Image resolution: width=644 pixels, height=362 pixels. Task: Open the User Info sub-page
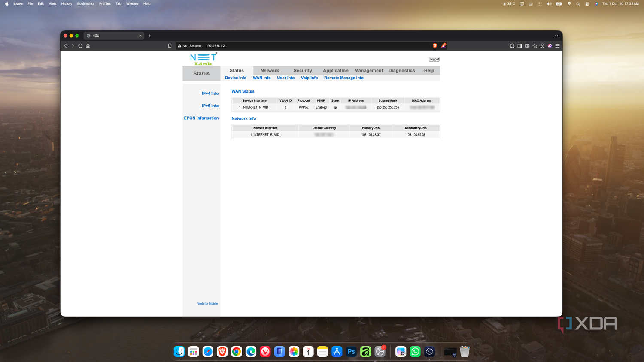pyautogui.click(x=286, y=78)
